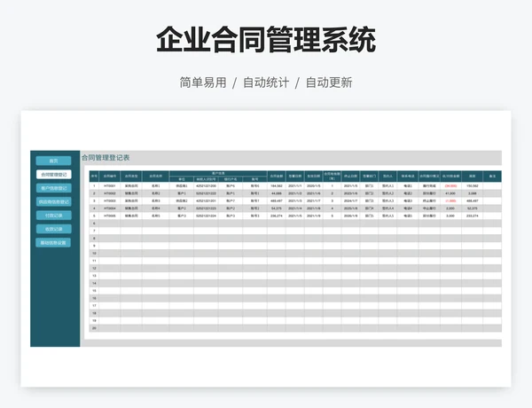Select the 备注 column header
The width and height of the screenshot is (532, 408).
[492, 177]
